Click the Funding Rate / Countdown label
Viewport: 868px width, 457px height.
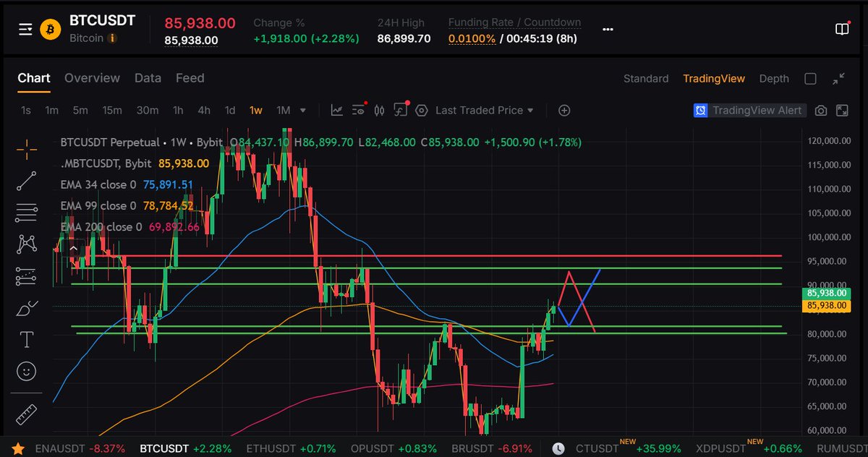(x=514, y=22)
